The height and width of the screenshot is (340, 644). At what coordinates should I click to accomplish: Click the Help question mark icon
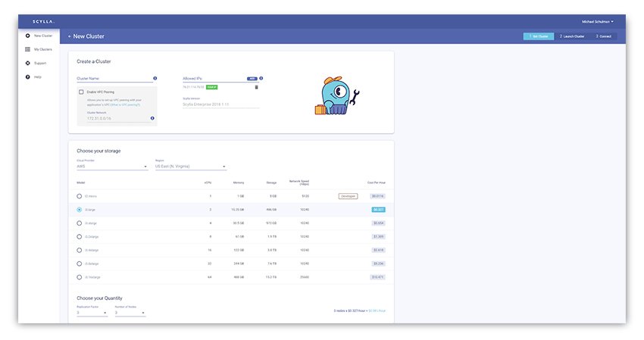[x=28, y=77]
